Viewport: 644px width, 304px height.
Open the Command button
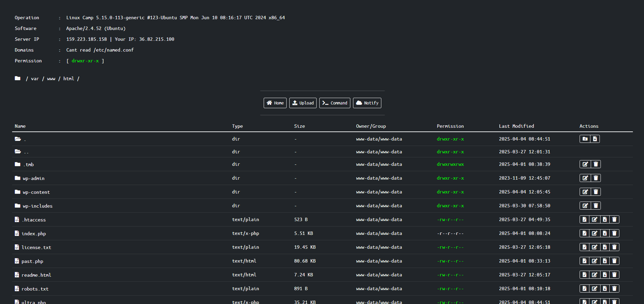pyautogui.click(x=334, y=103)
